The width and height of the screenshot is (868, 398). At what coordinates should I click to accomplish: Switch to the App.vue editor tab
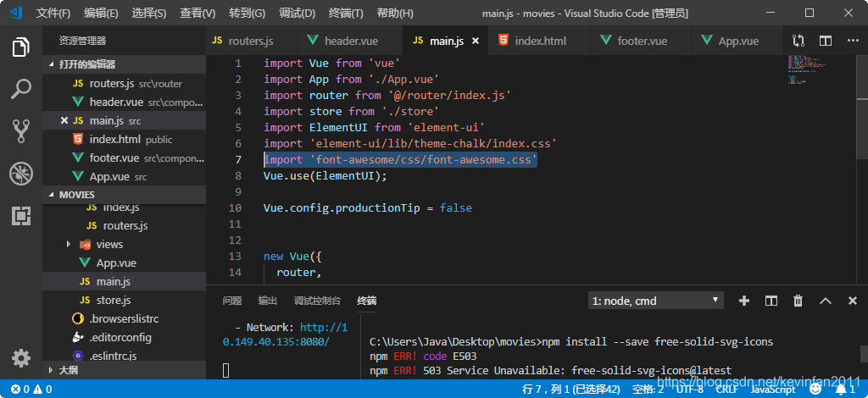(737, 41)
